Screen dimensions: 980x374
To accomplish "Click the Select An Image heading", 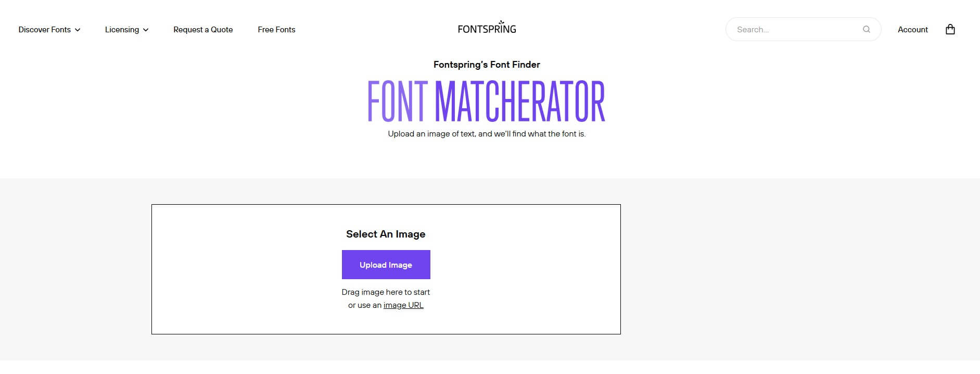I will coord(386,234).
